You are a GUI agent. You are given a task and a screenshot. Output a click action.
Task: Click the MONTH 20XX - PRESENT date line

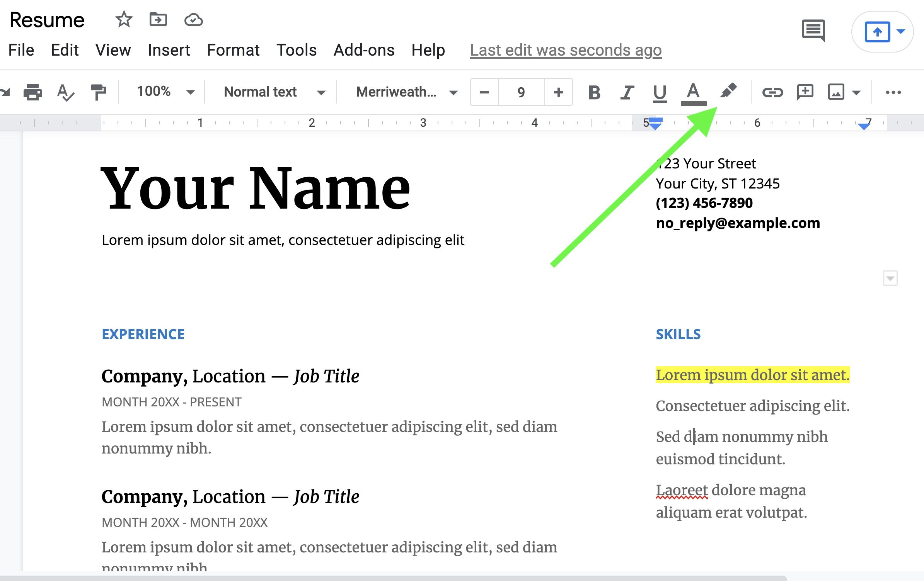171,402
